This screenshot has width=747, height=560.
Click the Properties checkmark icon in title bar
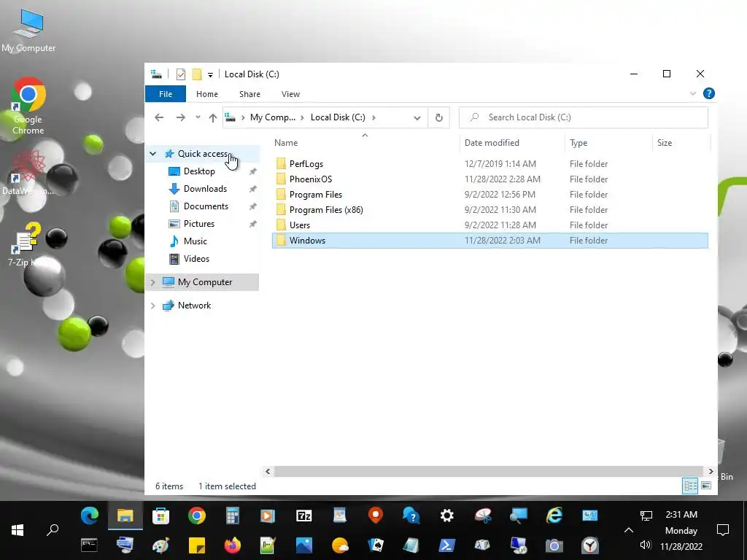tap(181, 74)
